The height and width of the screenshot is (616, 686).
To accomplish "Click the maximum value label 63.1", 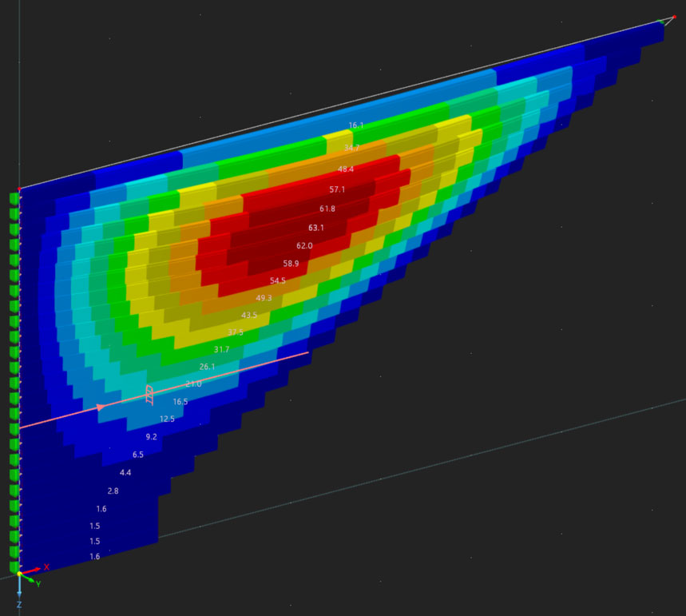I will point(316,228).
